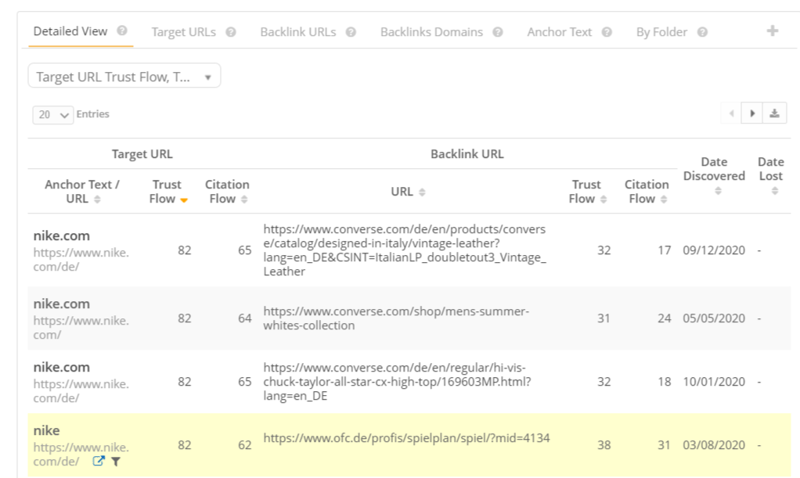Sort by Backlink Trust Flow

pyautogui.click(x=604, y=199)
